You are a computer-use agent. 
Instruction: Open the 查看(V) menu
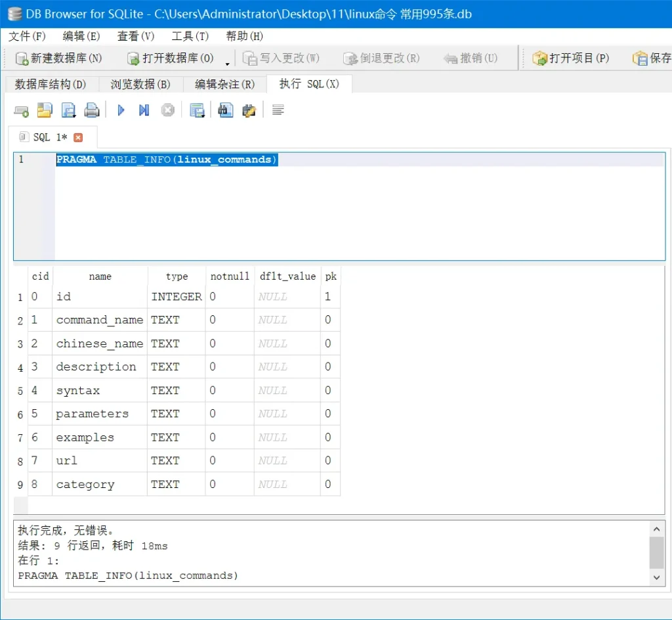[x=136, y=36]
